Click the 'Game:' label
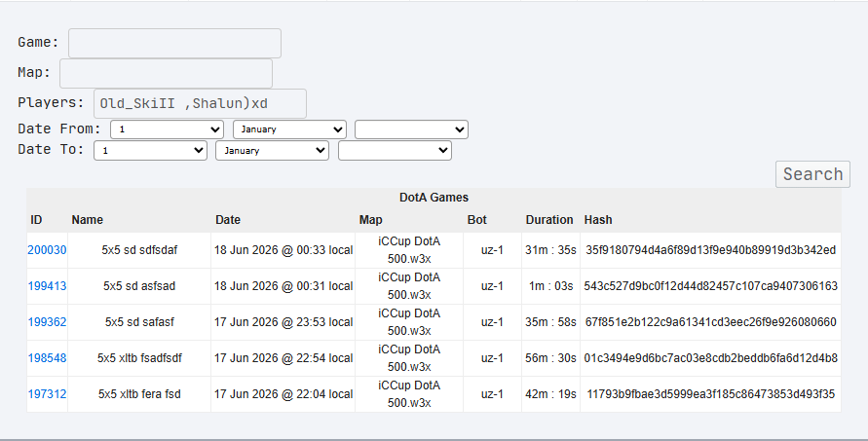This screenshot has height=441, width=868. coord(38,43)
